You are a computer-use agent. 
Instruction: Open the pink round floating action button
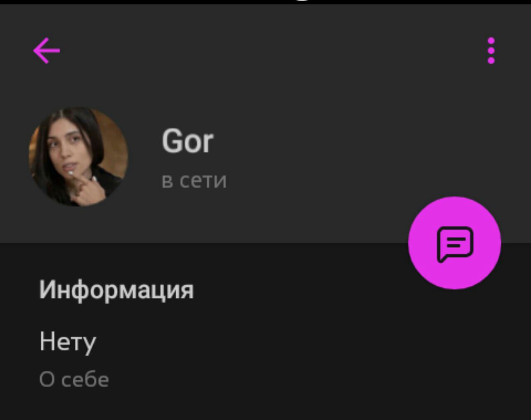[x=455, y=243]
